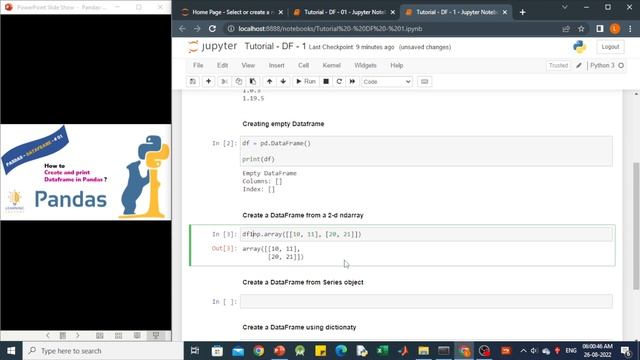Image resolution: width=640 pixels, height=360 pixels.
Task: Switch to Tutorial - DF - 01 tab
Action: pyautogui.click(x=344, y=12)
